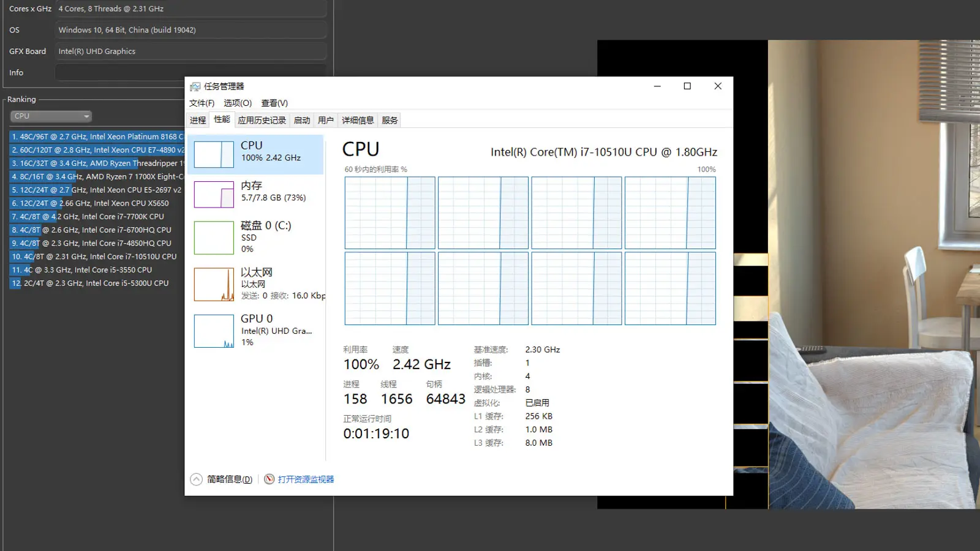Maximize the Task Manager window
This screenshot has height=551, width=980.
coord(687,86)
